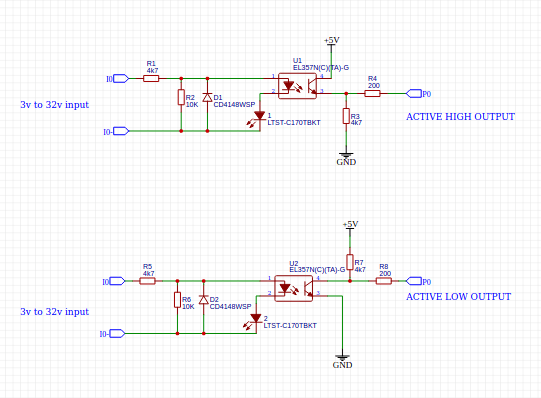
Task: Click the 4k7 value of R1
Action: point(153,70)
